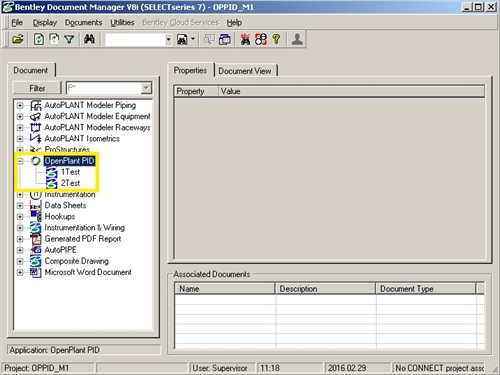
Task: Open the toolbar combo box dropdown
Action: click(x=168, y=40)
